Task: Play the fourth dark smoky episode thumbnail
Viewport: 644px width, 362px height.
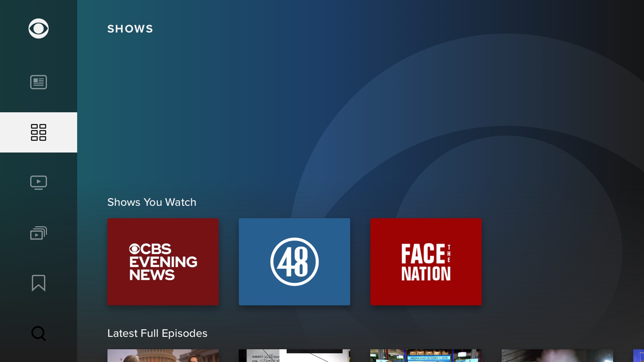Action: (x=557, y=356)
